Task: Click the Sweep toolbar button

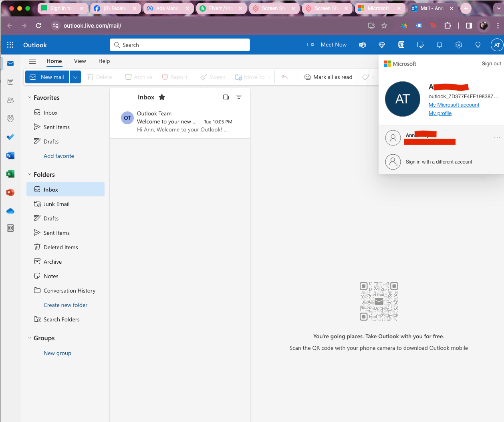Action: coord(213,77)
